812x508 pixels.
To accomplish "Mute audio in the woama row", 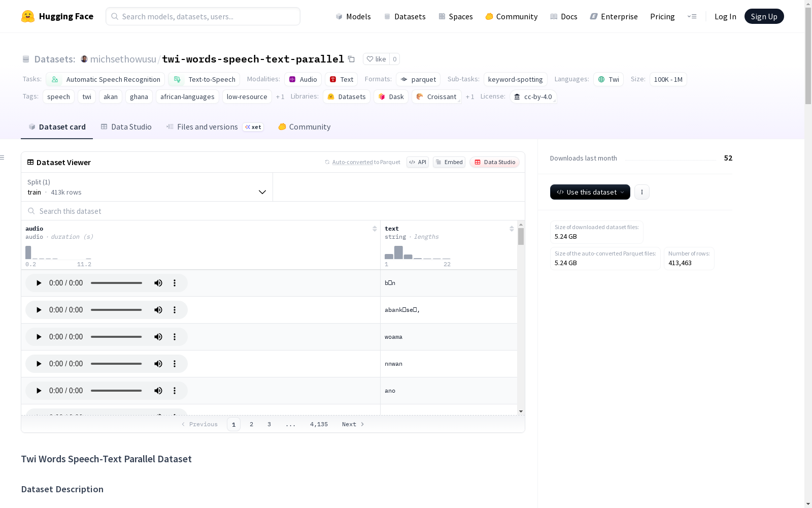I will point(158,337).
